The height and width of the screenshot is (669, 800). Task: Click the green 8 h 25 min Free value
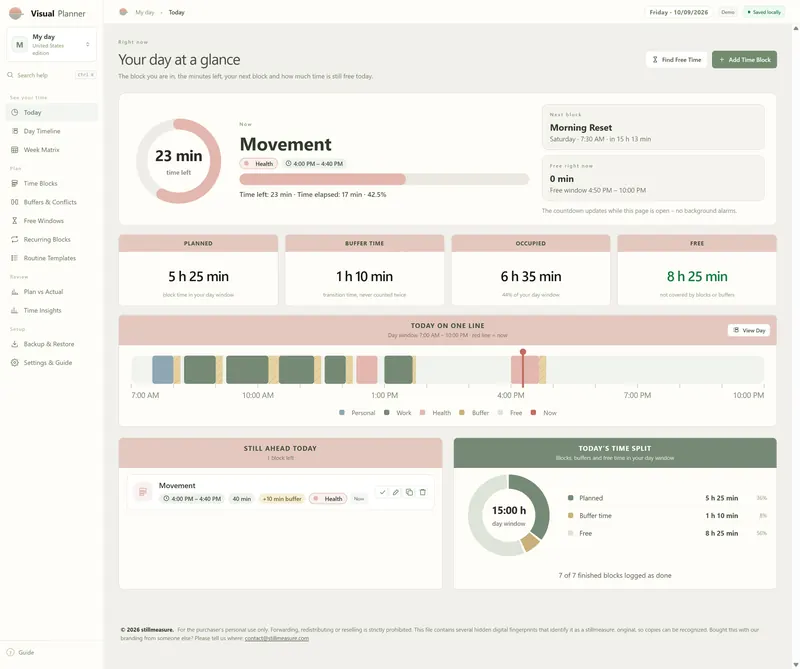697,277
